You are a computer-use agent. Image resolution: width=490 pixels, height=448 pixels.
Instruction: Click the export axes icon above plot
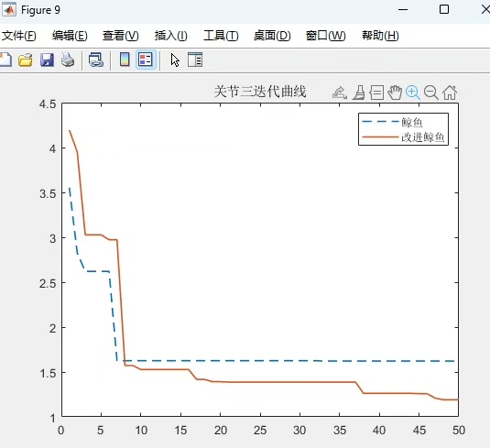click(x=340, y=93)
